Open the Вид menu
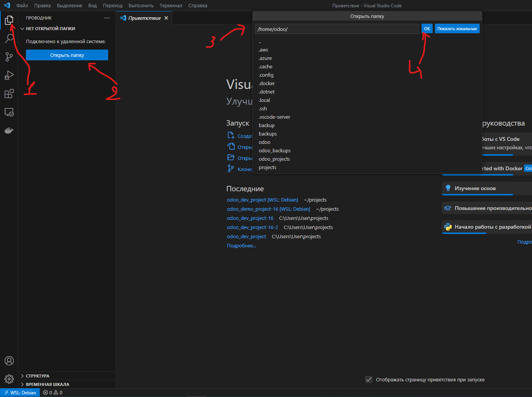The width and height of the screenshot is (532, 397). tap(92, 6)
